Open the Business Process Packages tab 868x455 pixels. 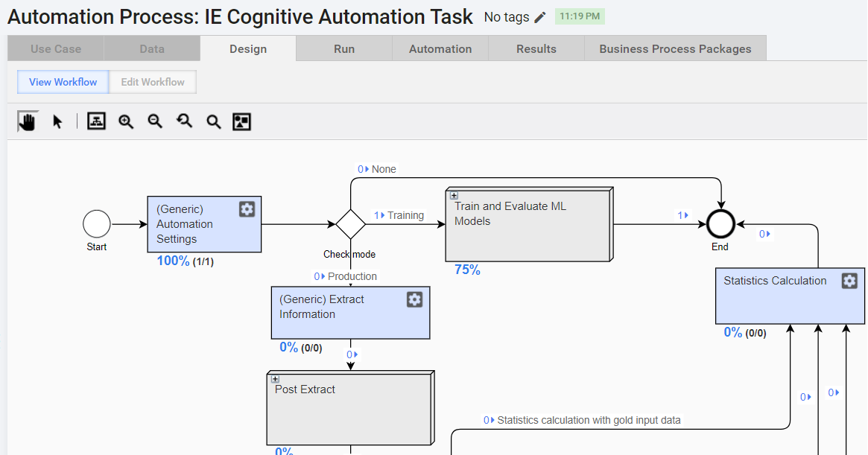point(675,48)
